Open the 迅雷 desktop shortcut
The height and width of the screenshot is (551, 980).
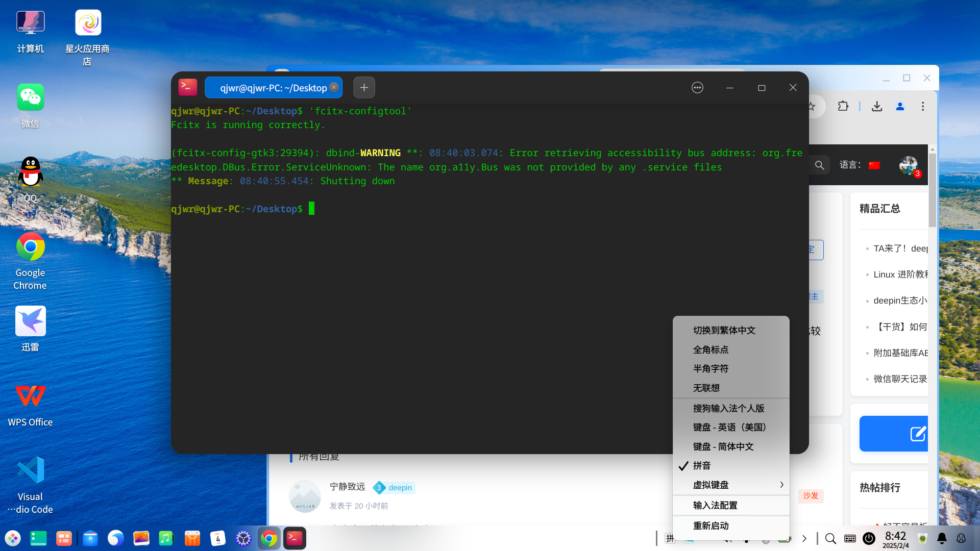pyautogui.click(x=30, y=329)
